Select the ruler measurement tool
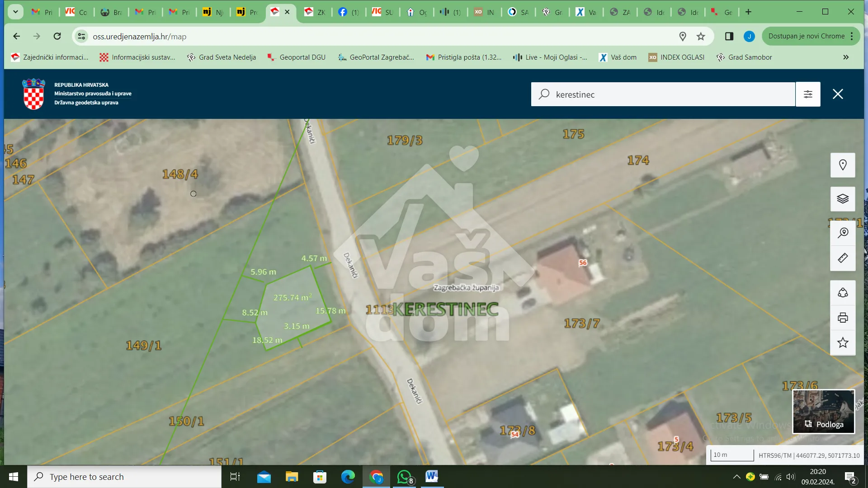The width and height of the screenshot is (868, 488). point(843,258)
